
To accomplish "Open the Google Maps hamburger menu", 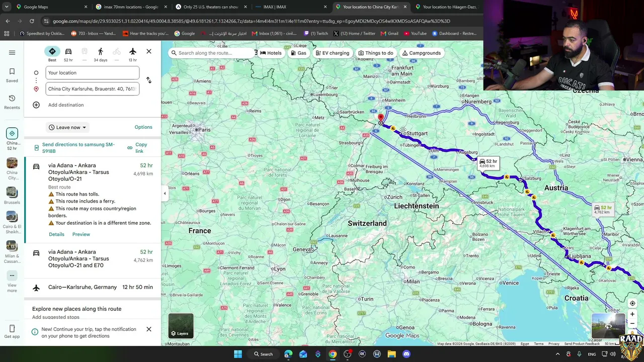I will click(x=12, y=52).
